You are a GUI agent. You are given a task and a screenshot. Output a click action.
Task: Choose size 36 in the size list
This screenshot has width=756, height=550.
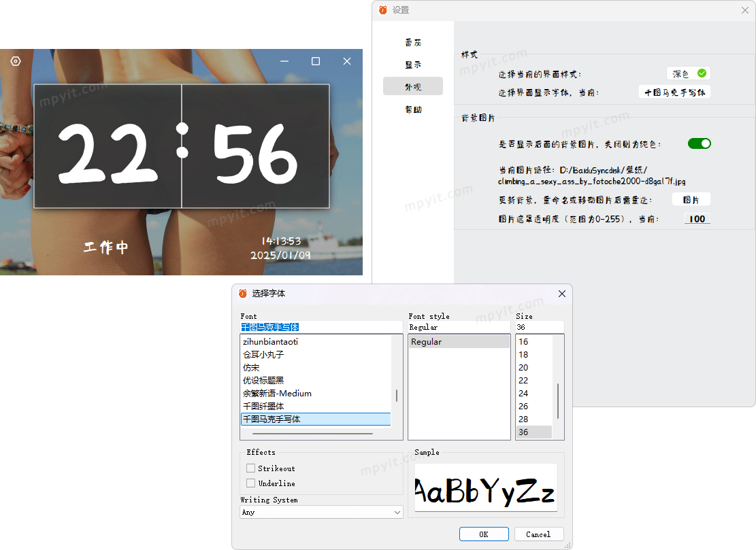pyautogui.click(x=534, y=432)
